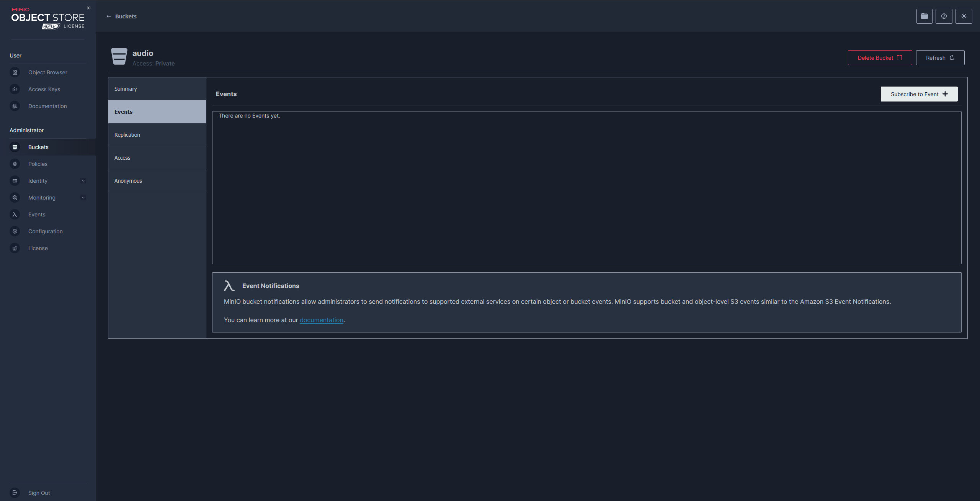Click the audio bucket icon
Image resolution: width=980 pixels, height=501 pixels.
(x=119, y=56)
